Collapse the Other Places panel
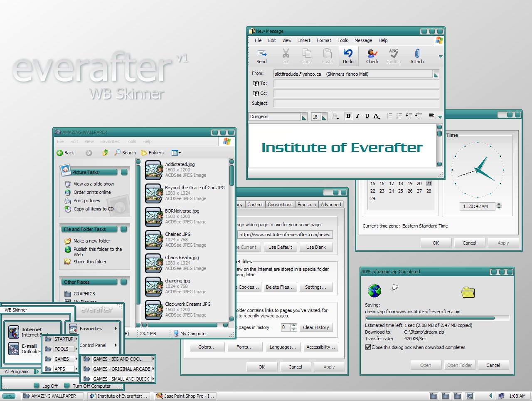The image size is (532, 401). [x=124, y=282]
